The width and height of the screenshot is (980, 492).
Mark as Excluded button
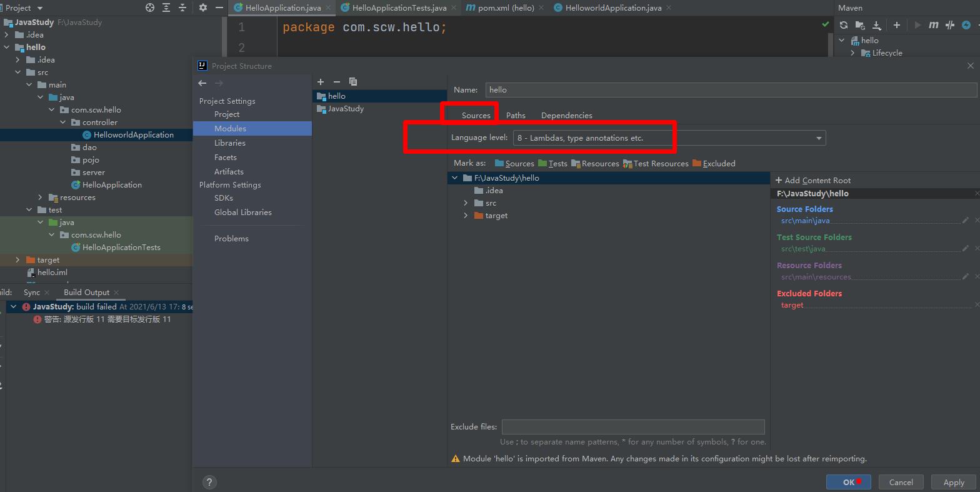[714, 164]
